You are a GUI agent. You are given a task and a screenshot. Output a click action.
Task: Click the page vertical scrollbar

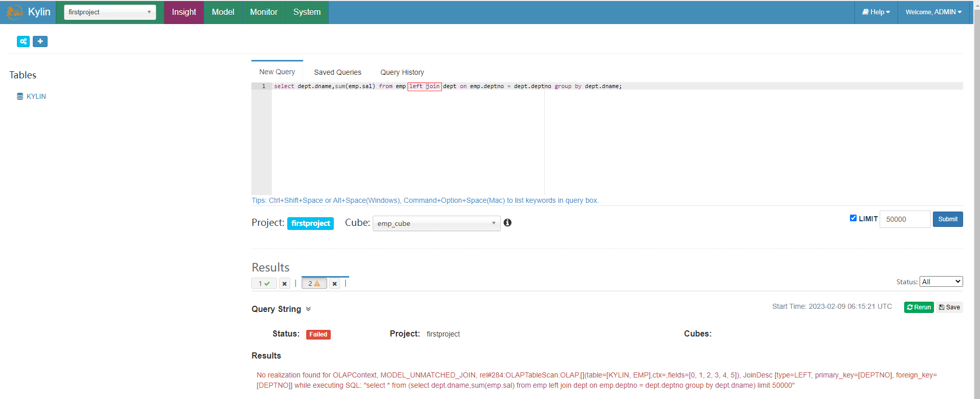point(977,199)
